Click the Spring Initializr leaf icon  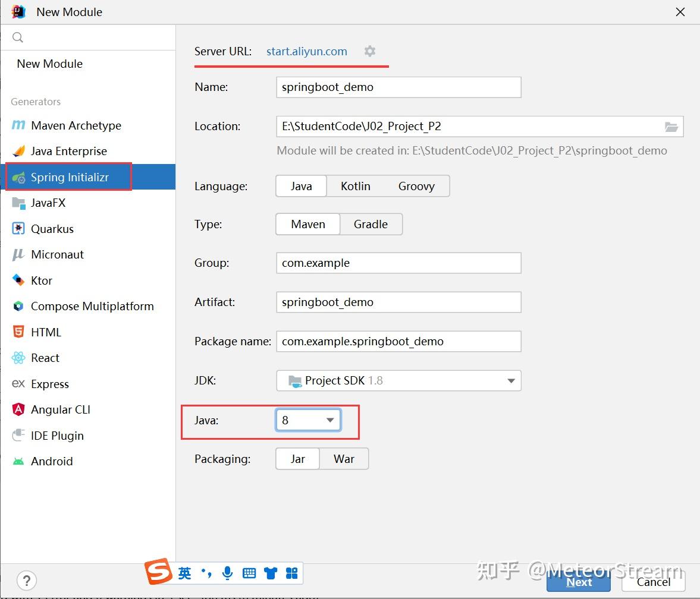click(18, 178)
